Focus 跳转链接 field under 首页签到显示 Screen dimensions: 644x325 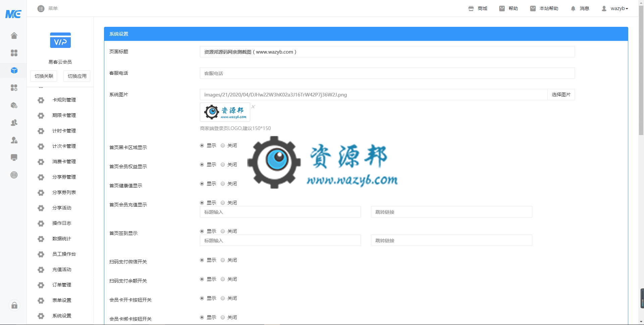coord(451,240)
